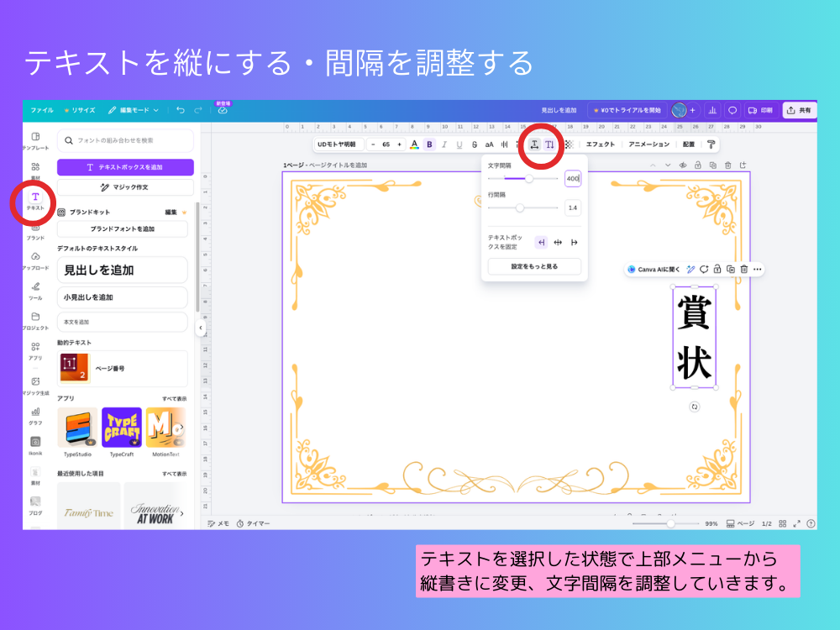Click テキストボックスを追加 button
The height and width of the screenshot is (630, 840).
coord(125,167)
